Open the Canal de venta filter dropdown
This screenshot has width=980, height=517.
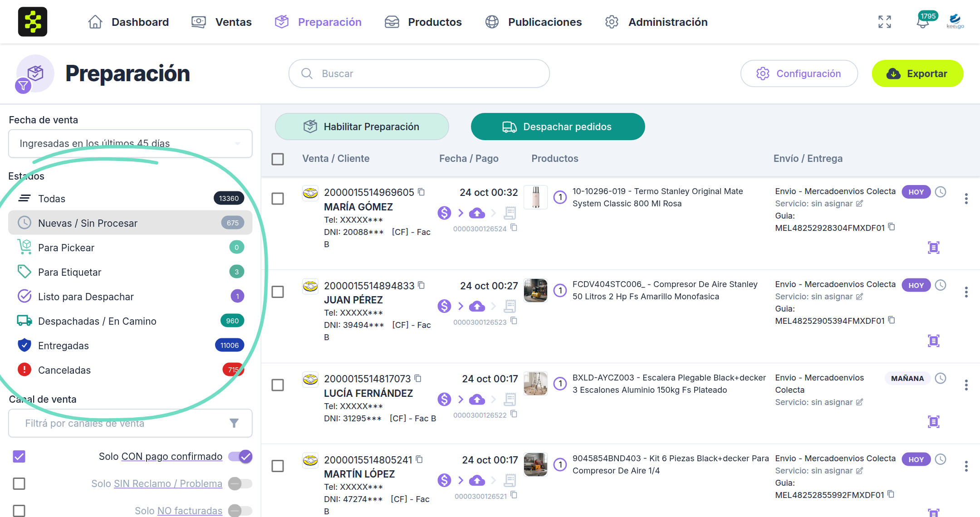click(x=130, y=423)
